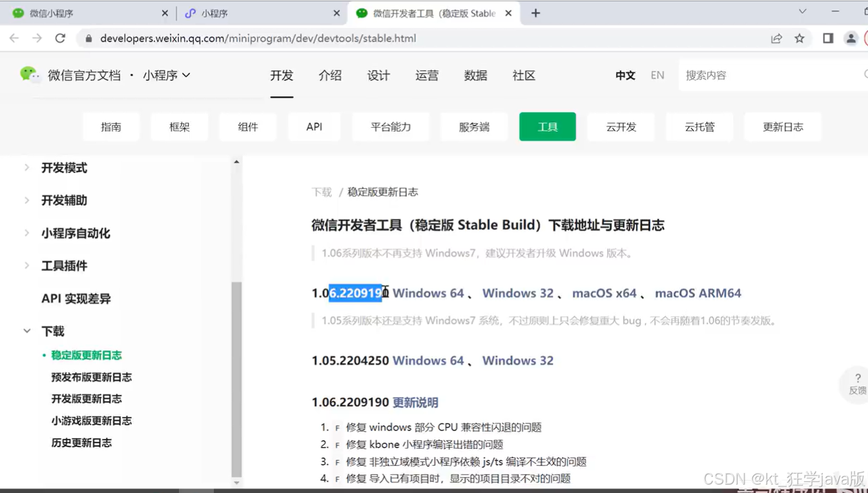Open API 实现差异 in sidebar
The image size is (868, 493).
coord(76,299)
